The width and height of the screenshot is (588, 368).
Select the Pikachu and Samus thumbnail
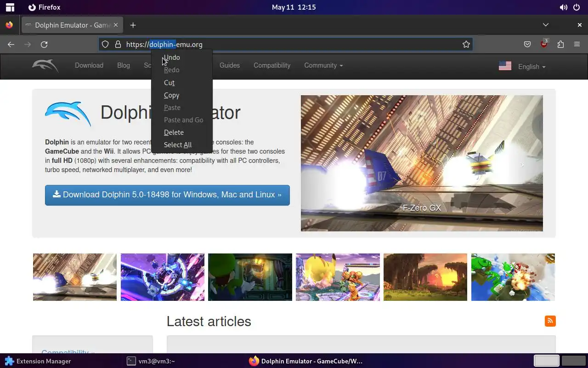338,277
